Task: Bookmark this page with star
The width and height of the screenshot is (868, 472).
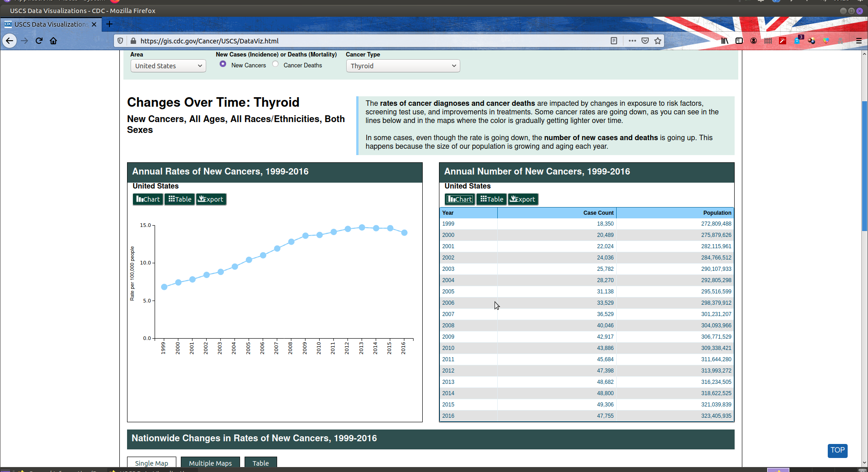Action: click(658, 41)
